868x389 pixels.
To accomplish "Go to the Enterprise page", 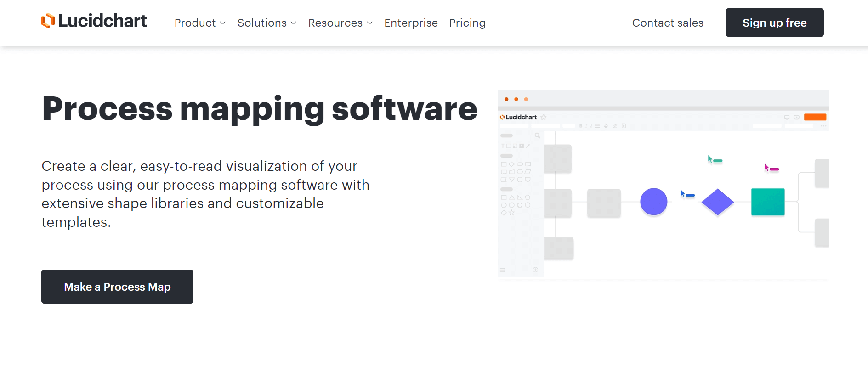I will point(411,23).
